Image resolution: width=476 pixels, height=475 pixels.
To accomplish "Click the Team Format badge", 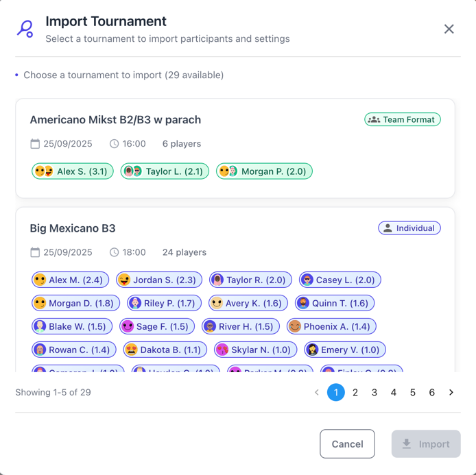I will point(403,119).
